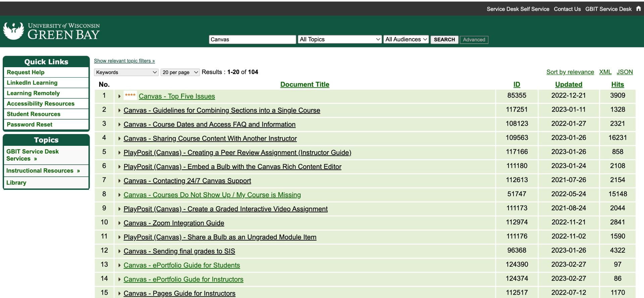Expand row for Contacting 24/7 Canvas Support
Image resolution: width=644 pixels, height=298 pixels.
119,181
